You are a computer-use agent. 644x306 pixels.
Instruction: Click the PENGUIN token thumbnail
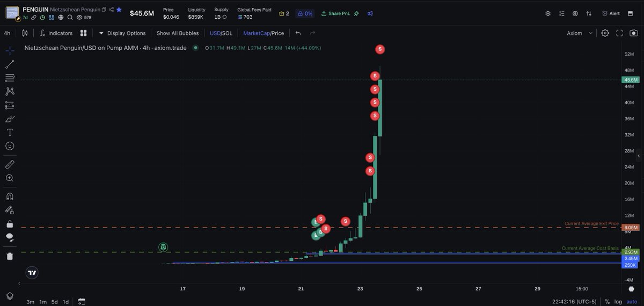click(x=12, y=12)
